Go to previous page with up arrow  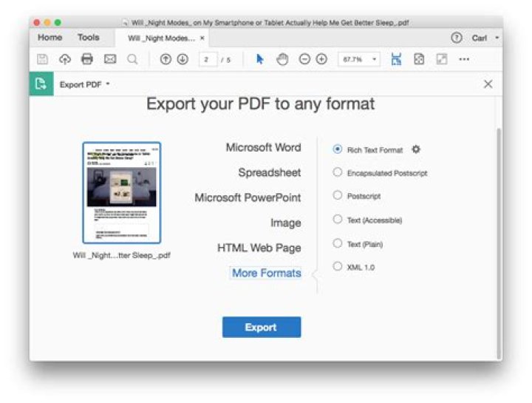166,59
